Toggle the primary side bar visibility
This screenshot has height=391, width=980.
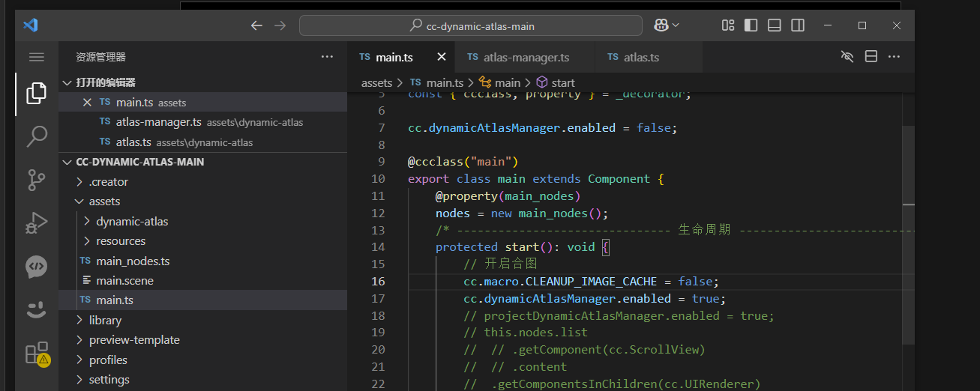pyautogui.click(x=751, y=25)
